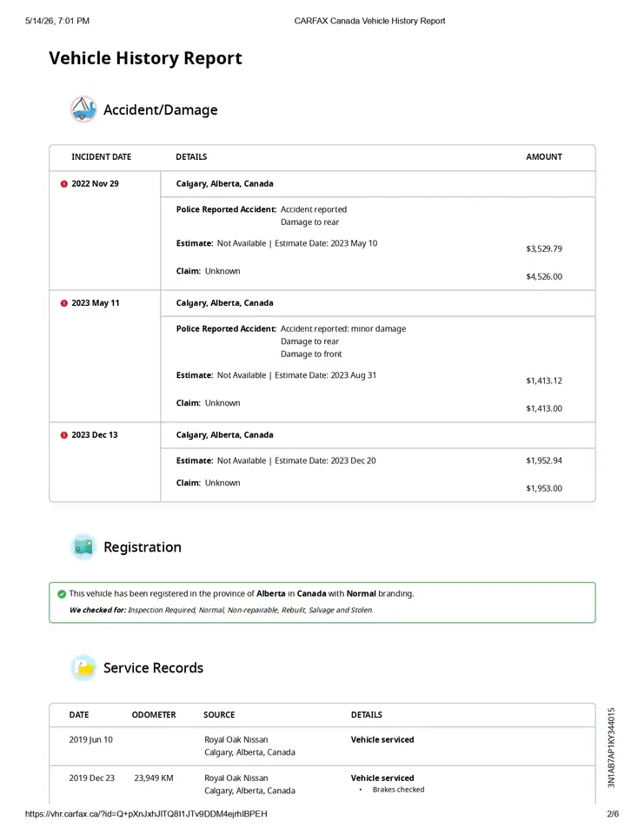Click the ODOMETER column header
Viewport: 644px width, 834px height.
pos(154,715)
